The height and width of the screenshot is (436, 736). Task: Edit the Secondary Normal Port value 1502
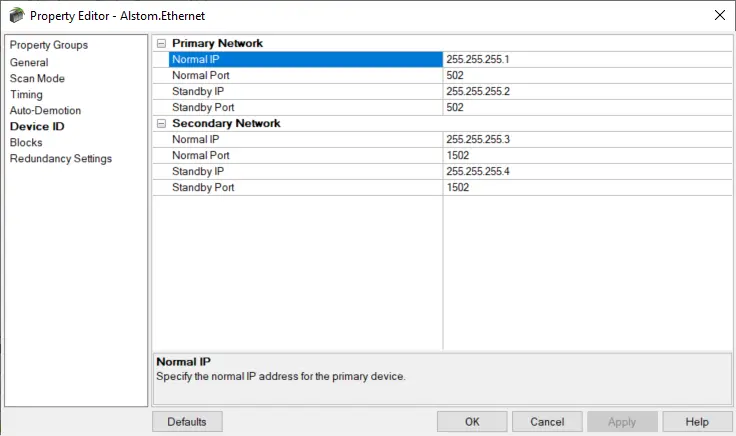(x=587, y=155)
